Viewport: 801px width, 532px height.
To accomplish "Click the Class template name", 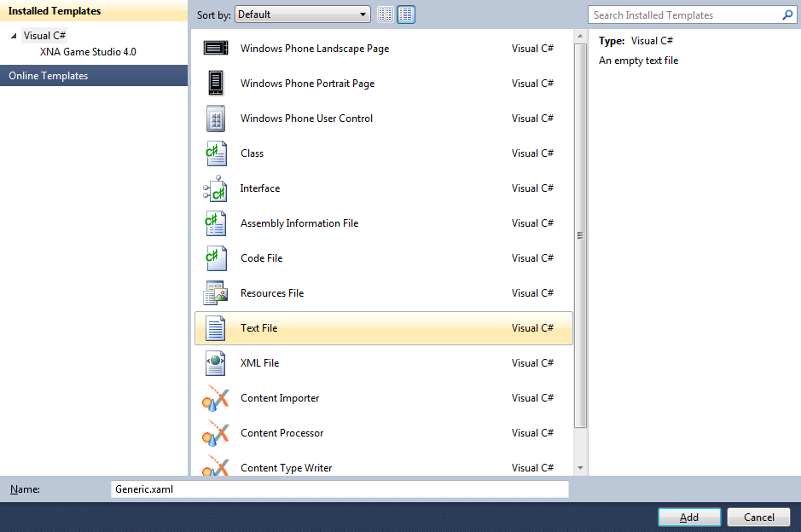I will [x=252, y=153].
